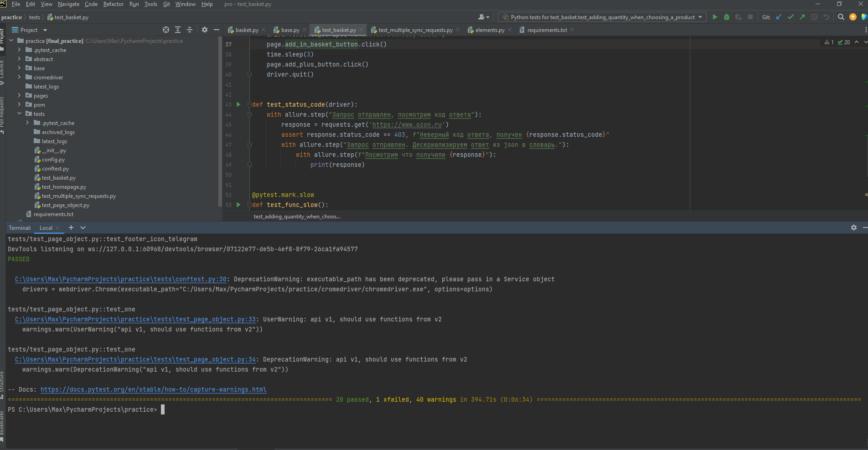
Task: Click test_adding_quantity breadcrumb below editor
Action: pos(297,217)
